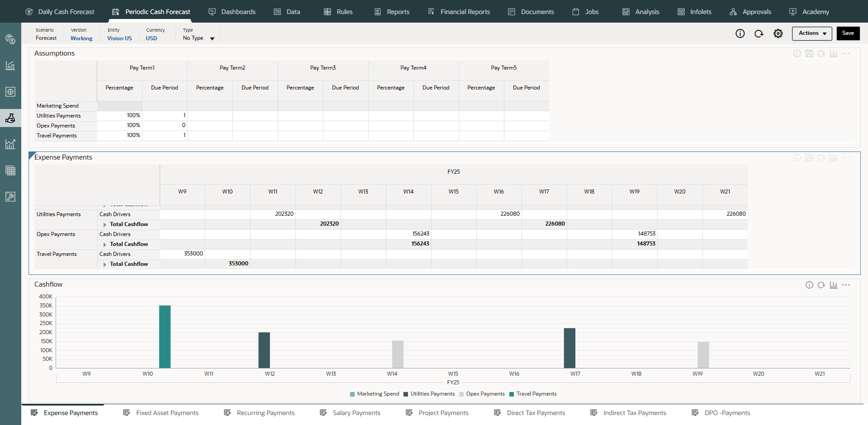Viewport: 868px width, 425px height.
Task: Open chart view icon in Cashflow panel
Action: tap(834, 285)
